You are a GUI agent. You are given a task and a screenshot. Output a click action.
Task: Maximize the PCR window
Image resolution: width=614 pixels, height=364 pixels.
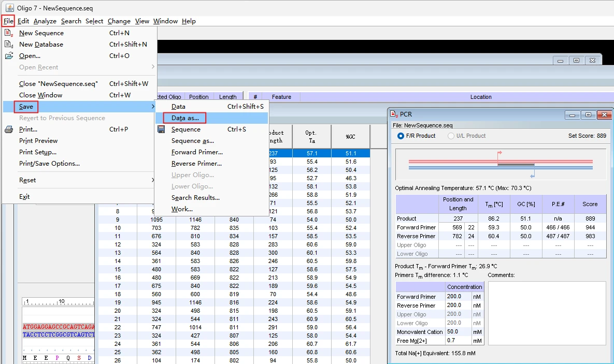point(588,115)
